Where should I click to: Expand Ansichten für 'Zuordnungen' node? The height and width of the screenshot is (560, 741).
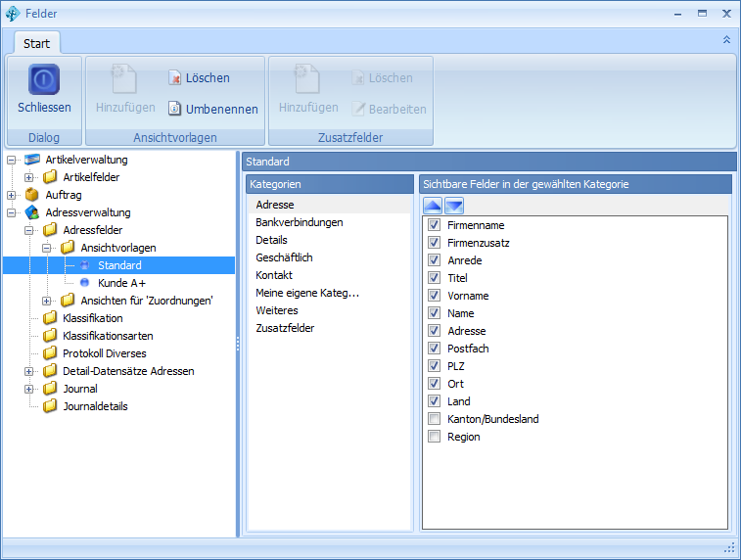[46, 301]
